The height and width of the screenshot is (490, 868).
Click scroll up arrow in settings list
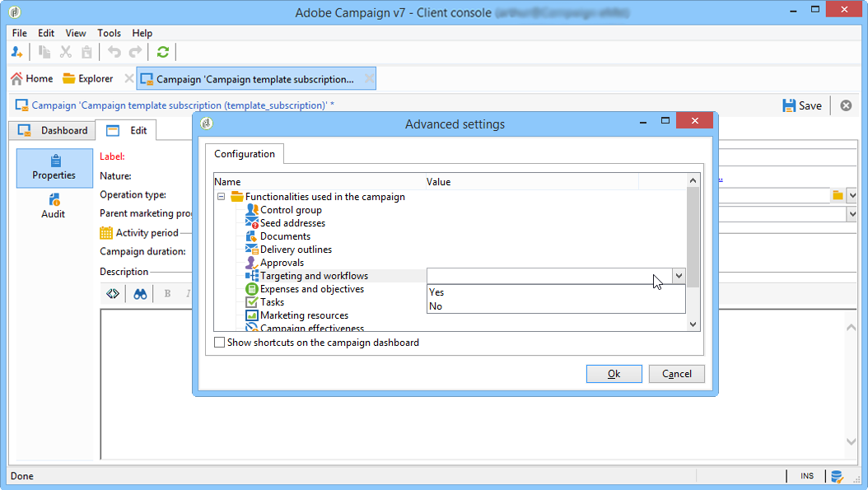693,180
